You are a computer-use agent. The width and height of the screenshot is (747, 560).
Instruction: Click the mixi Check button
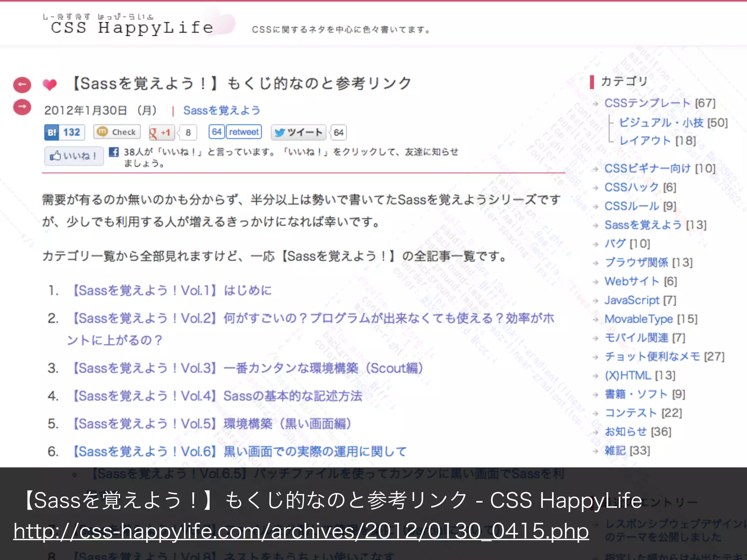pyautogui.click(x=117, y=132)
